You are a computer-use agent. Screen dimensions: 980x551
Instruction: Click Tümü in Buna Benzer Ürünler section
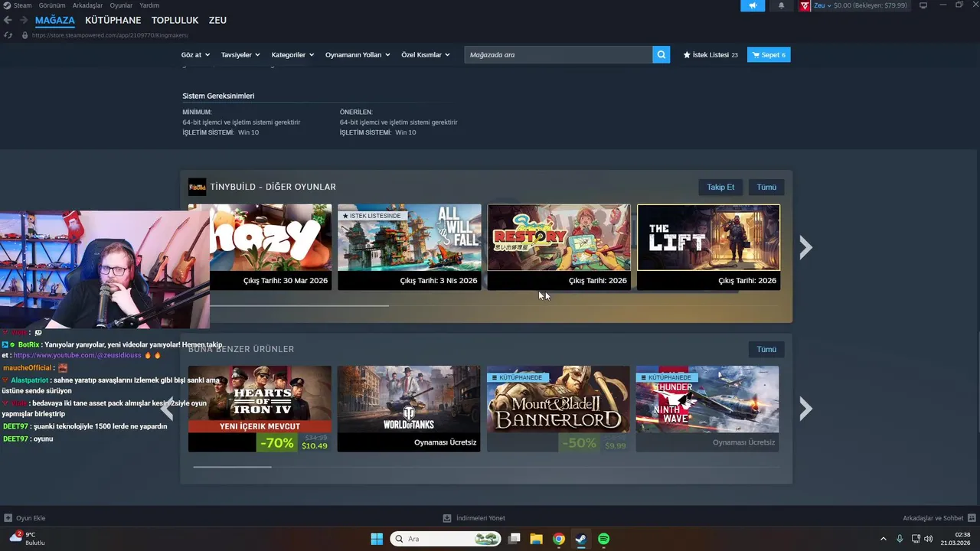coord(766,349)
